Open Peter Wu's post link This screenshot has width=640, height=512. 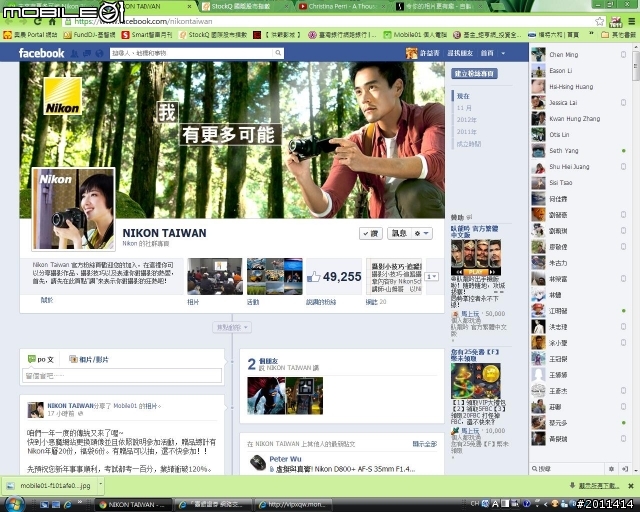(x=285, y=459)
